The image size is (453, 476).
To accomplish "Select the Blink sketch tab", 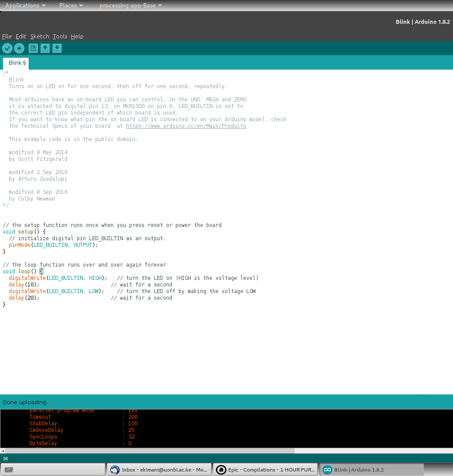I will coord(16,63).
